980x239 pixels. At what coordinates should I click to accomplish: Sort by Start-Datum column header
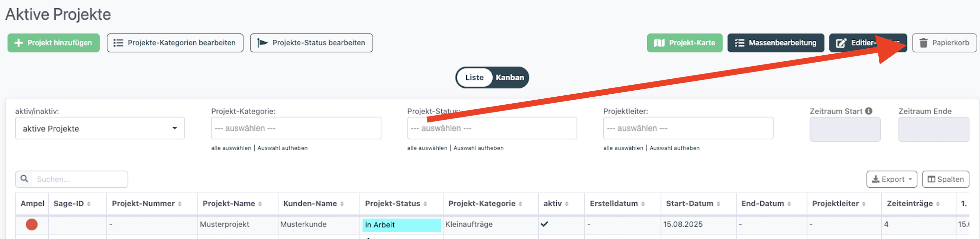(x=689, y=204)
